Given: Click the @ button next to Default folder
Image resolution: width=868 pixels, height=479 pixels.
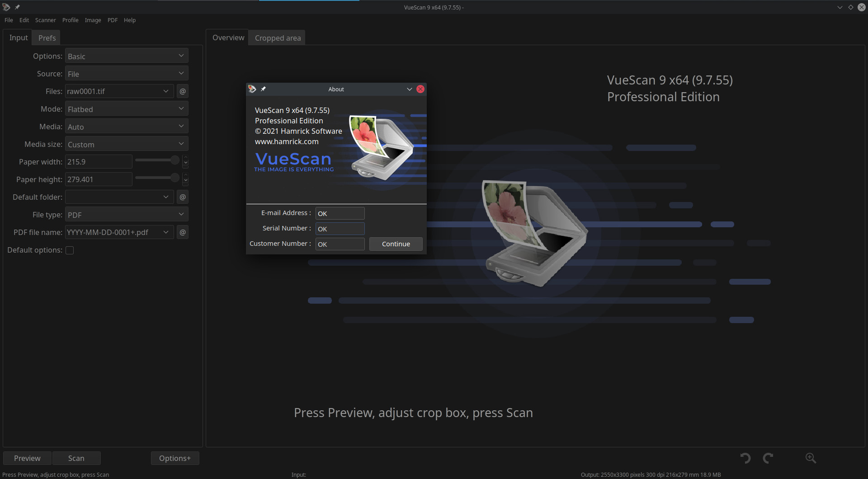Looking at the screenshot, I should [183, 197].
